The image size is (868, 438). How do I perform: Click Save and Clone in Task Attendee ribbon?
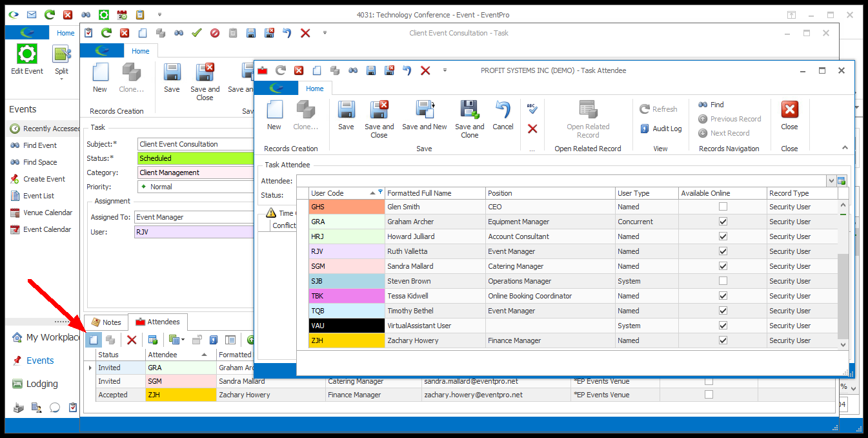pyautogui.click(x=469, y=119)
